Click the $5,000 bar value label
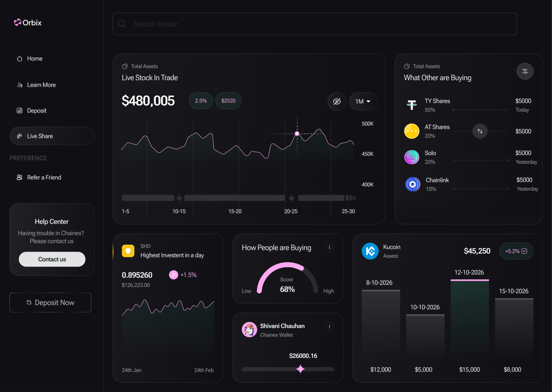552x392 pixels. pos(424,370)
